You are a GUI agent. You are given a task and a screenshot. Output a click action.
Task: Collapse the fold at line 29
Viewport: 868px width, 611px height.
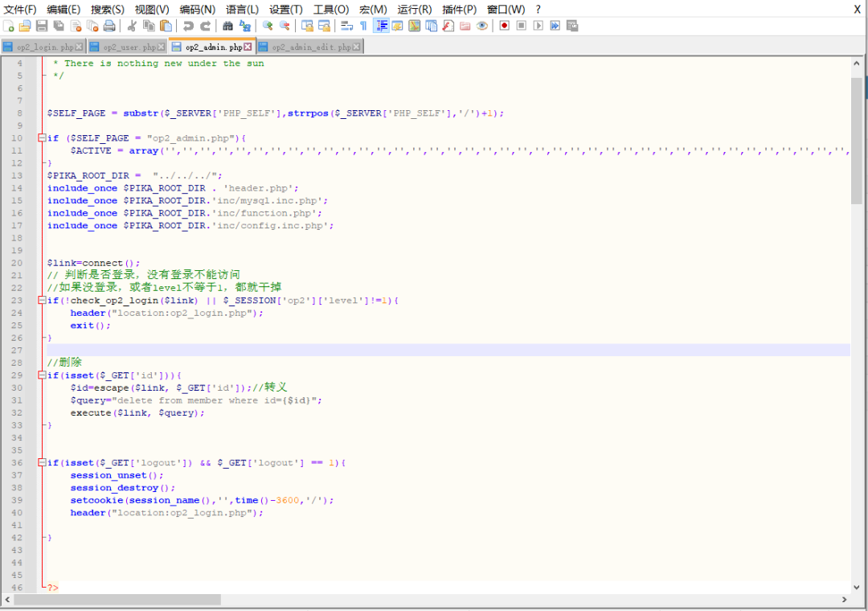[x=42, y=375]
